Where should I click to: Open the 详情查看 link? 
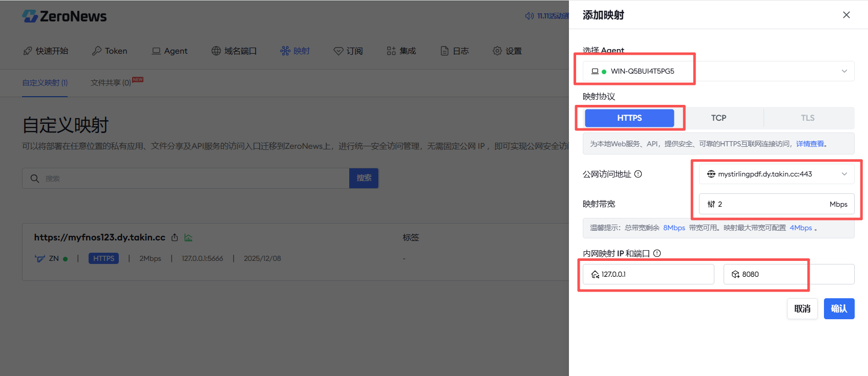(x=810, y=144)
